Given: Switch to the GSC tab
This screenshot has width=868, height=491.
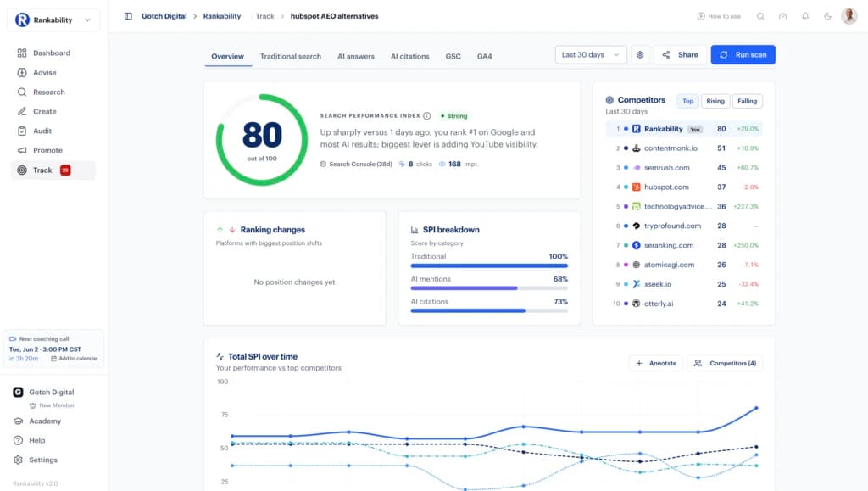Looking at the screenshot, I should 453,57.
